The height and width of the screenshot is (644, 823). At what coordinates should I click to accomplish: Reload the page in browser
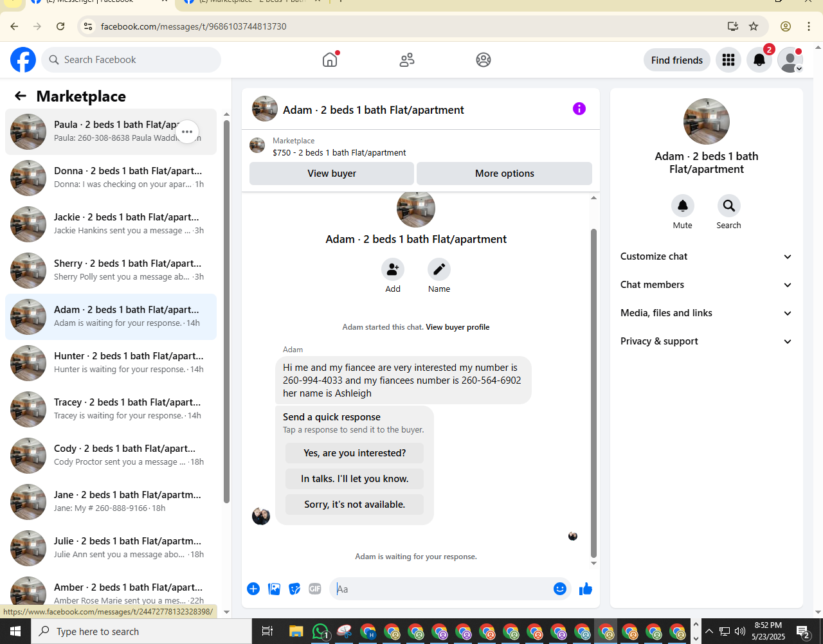[x=60, y=26]
